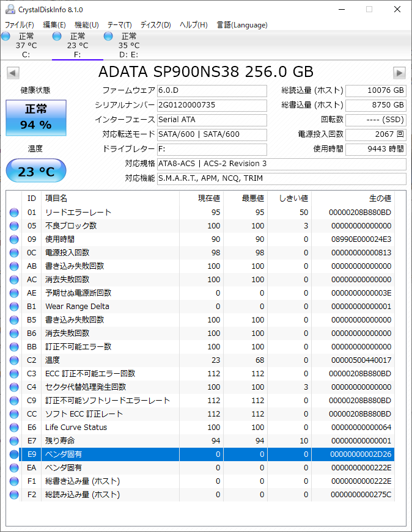The width and height of the screenshot is (412, 532).
Task: Click status orb of row C2 温度
Action: (x=14, y=360)
